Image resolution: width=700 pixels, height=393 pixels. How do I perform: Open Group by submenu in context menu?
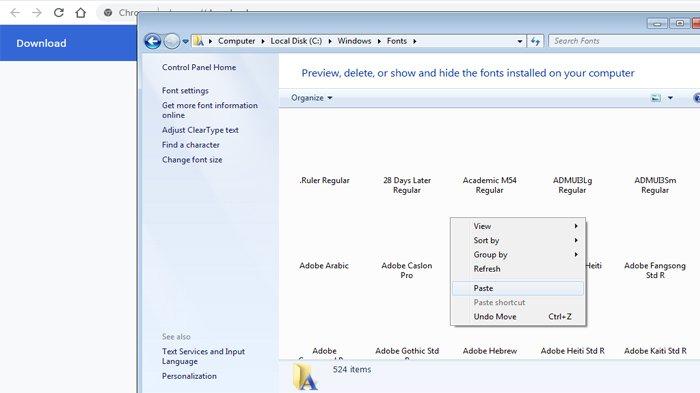click(518, 255)
